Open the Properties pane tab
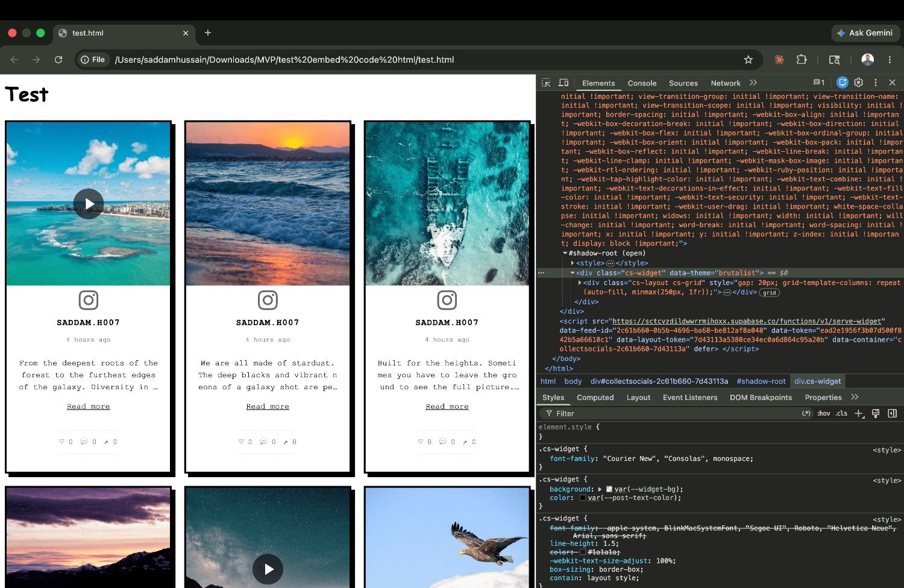This screenshot has width=904, height=588. pyautogui.click(x=823, y=398)
